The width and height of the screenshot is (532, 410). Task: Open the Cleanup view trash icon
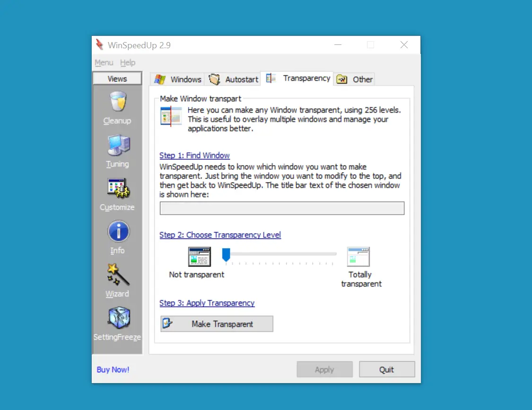point(118,101)
